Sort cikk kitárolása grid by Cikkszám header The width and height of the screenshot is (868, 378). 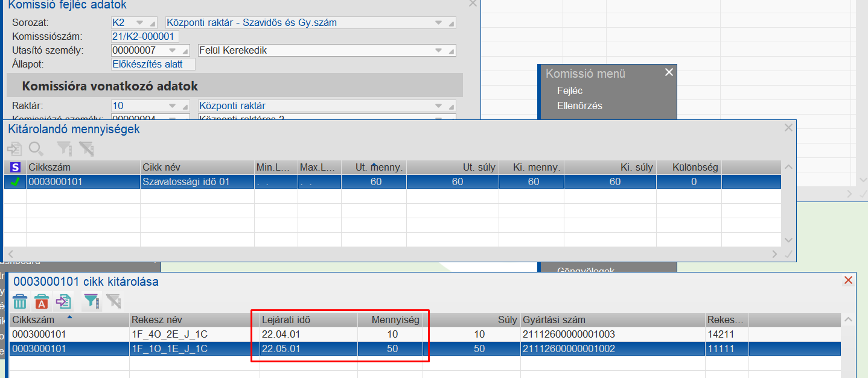click(69, 320)
